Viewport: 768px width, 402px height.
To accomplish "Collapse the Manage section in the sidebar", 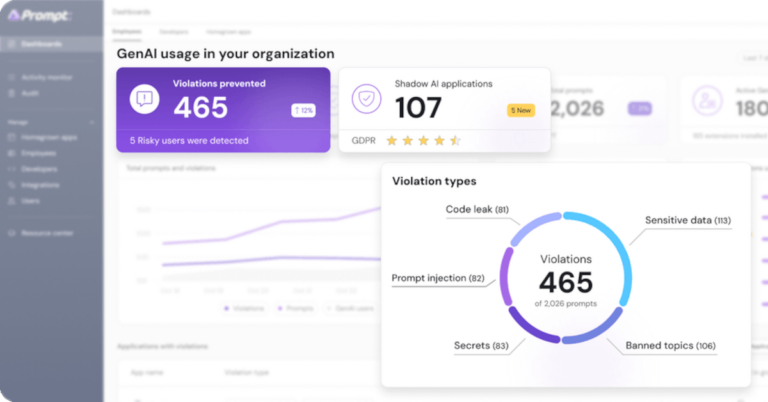I will tap(91, 122).
